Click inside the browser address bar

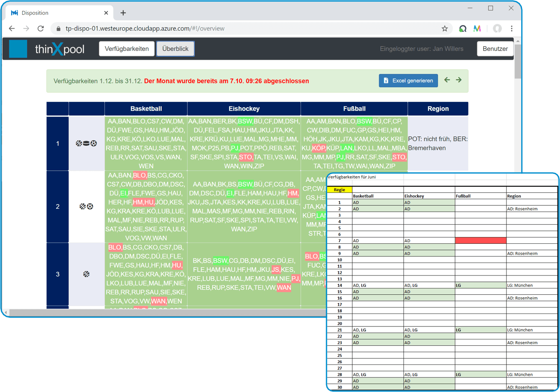click(x=167, y=28)
